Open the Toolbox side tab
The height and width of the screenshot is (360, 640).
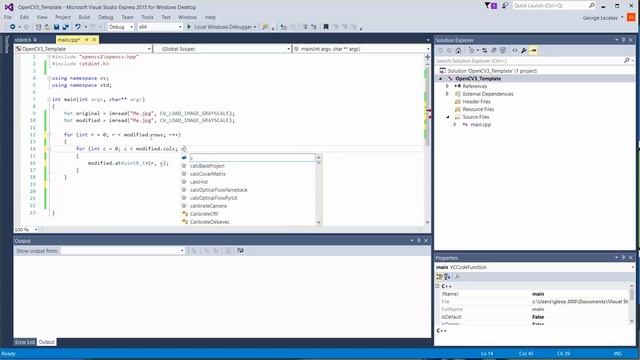coord(6,45)
